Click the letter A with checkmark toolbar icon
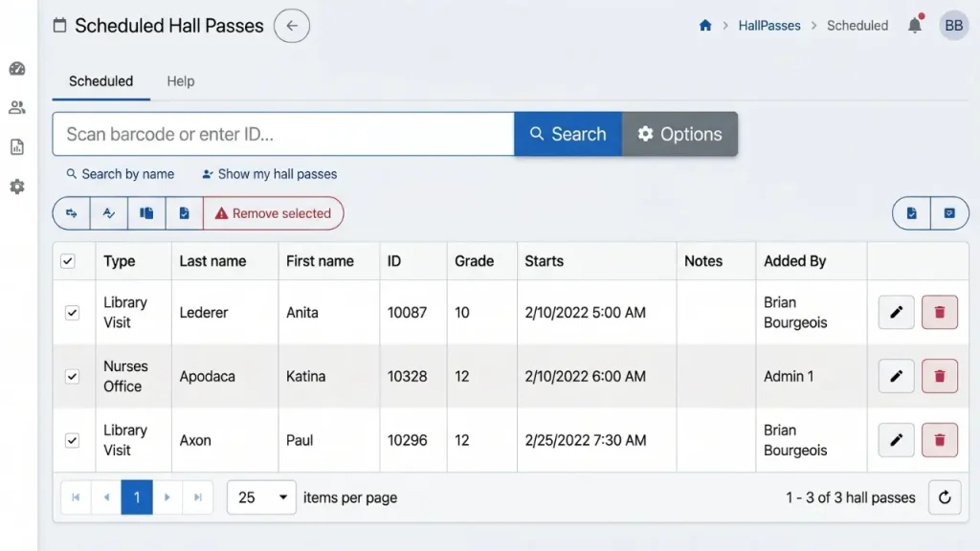980x551 pixels. 109,213
